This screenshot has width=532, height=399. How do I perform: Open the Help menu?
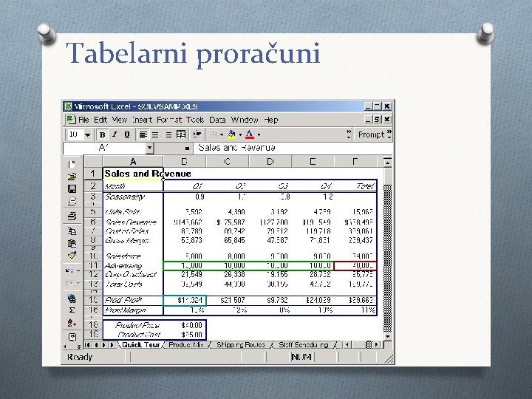271,120
